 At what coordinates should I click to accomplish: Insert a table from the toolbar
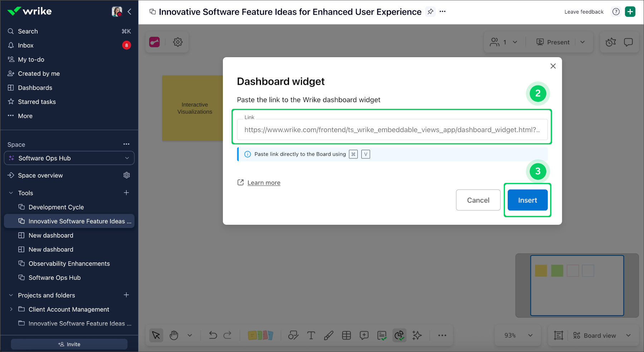346,335
